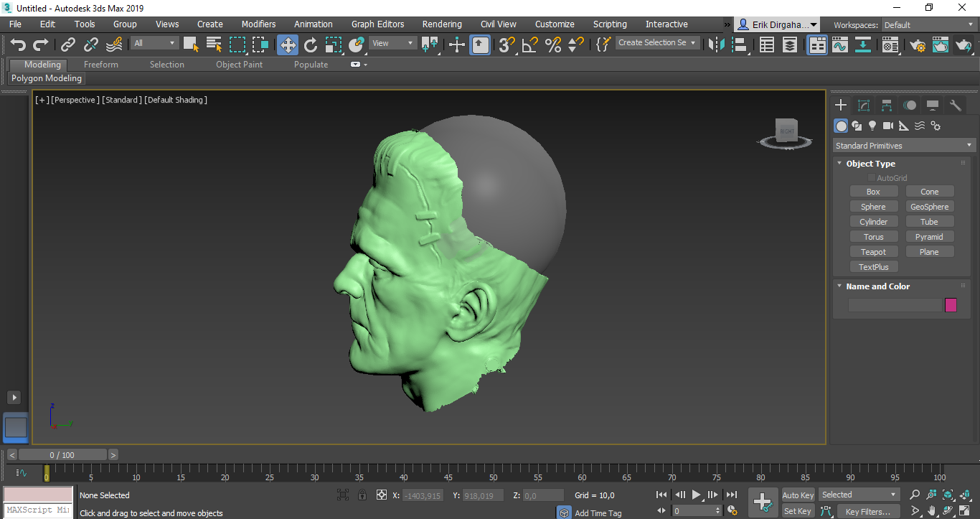Click the magenta object color swatch
Screen dimensions: 980x519
(x=951, y=305)
